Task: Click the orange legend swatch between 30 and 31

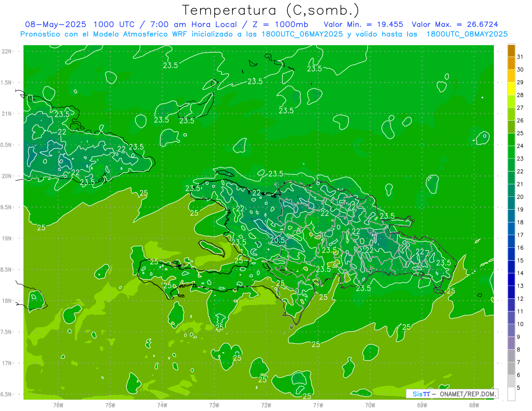Action: point(511,63)
